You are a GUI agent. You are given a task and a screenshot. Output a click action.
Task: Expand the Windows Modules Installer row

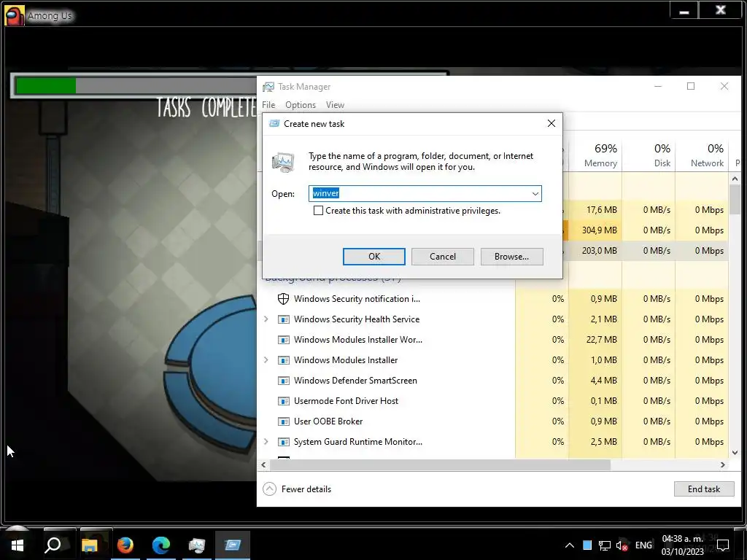266,360
